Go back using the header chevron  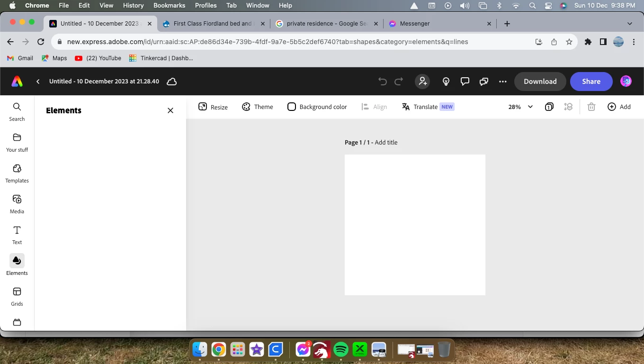(38, 82)
